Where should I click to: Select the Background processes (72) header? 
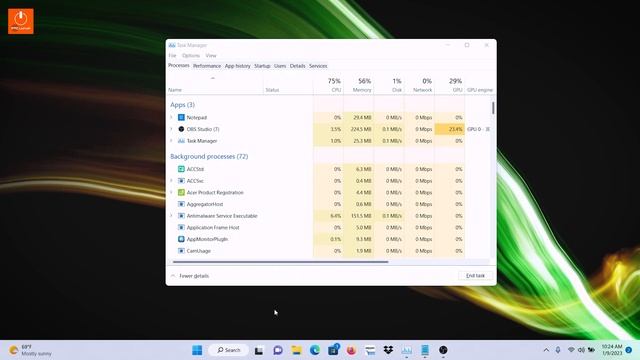(x=209, y=156)
